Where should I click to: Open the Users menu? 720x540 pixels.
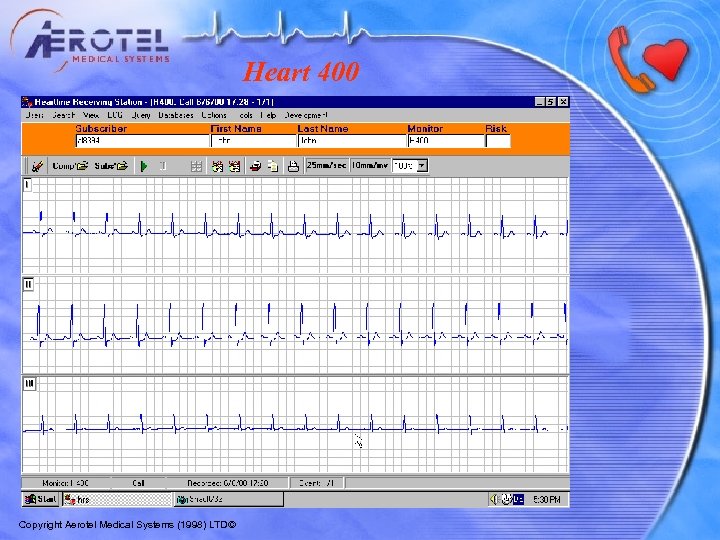pyautogui.click(x=34, y=115)
